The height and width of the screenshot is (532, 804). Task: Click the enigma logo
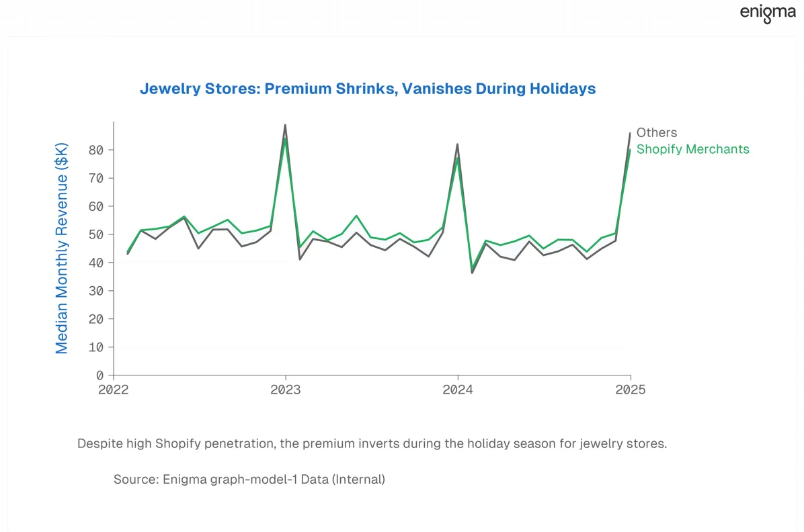click(768, 13)
